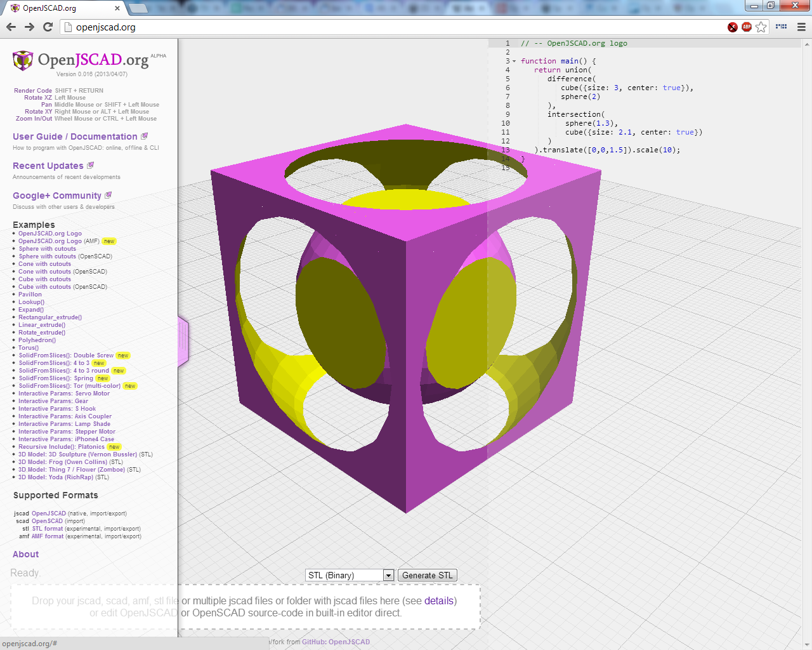Open the STL format link
This screenshot has height=650, width=812.
click(x=48, y=529)
